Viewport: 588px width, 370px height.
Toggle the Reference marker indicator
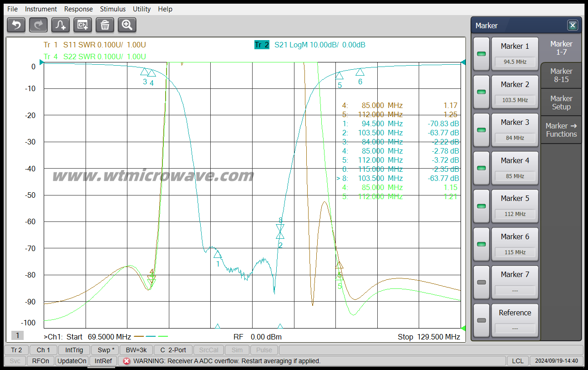[x=481, y=320]
